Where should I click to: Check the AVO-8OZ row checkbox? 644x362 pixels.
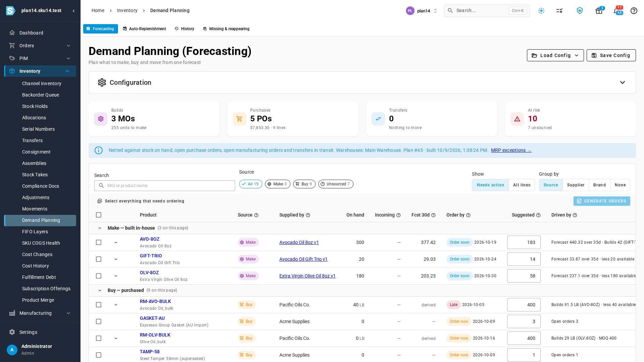pos(99,242)
